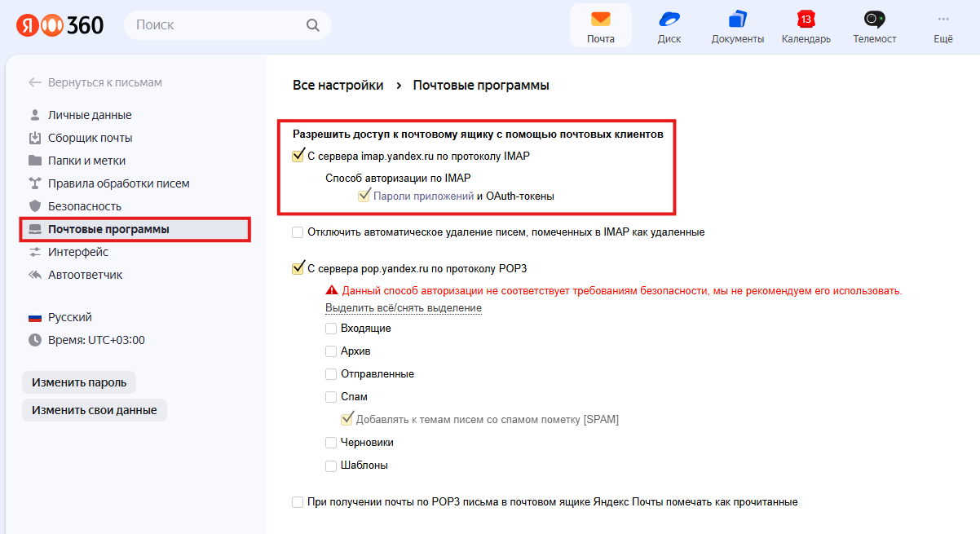The height and width of the screenshot is (534, 980).
Task: Change the Время: UTC+03:00 timezone
Action: [96, 340]
